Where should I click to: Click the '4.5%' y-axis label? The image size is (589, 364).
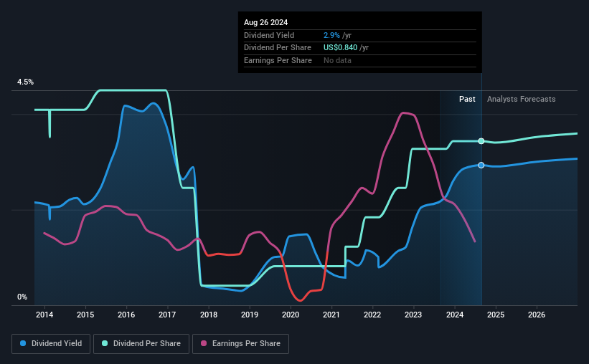25,82
